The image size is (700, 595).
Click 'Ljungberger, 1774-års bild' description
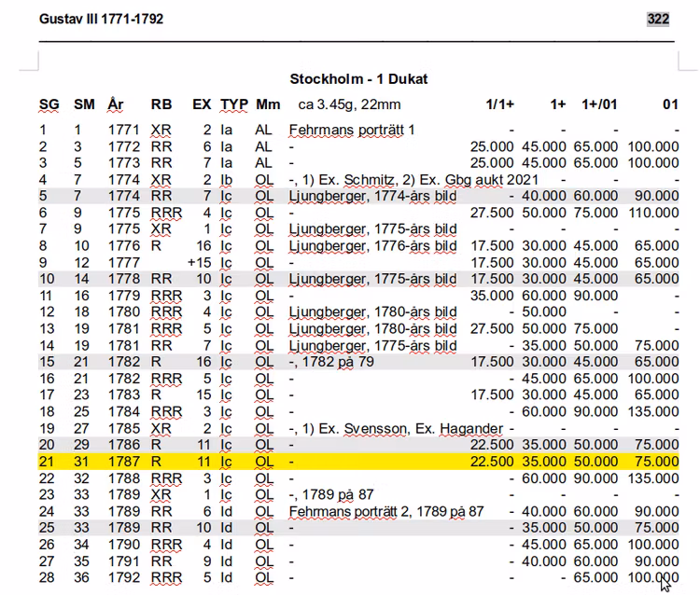pos(373,196)
